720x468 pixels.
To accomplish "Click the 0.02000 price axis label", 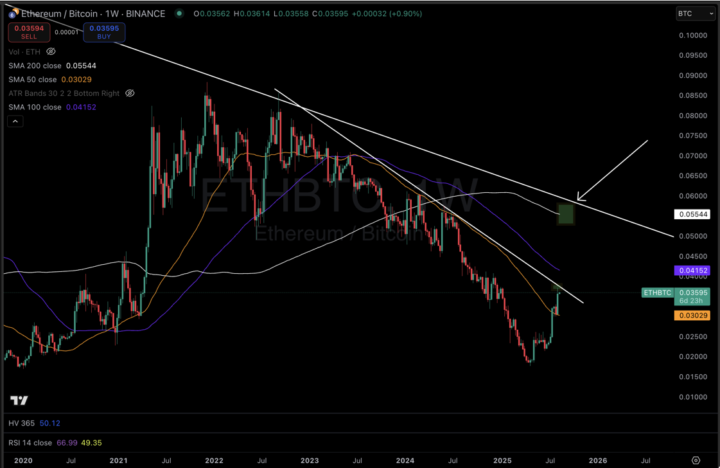I will pos(693,356).
